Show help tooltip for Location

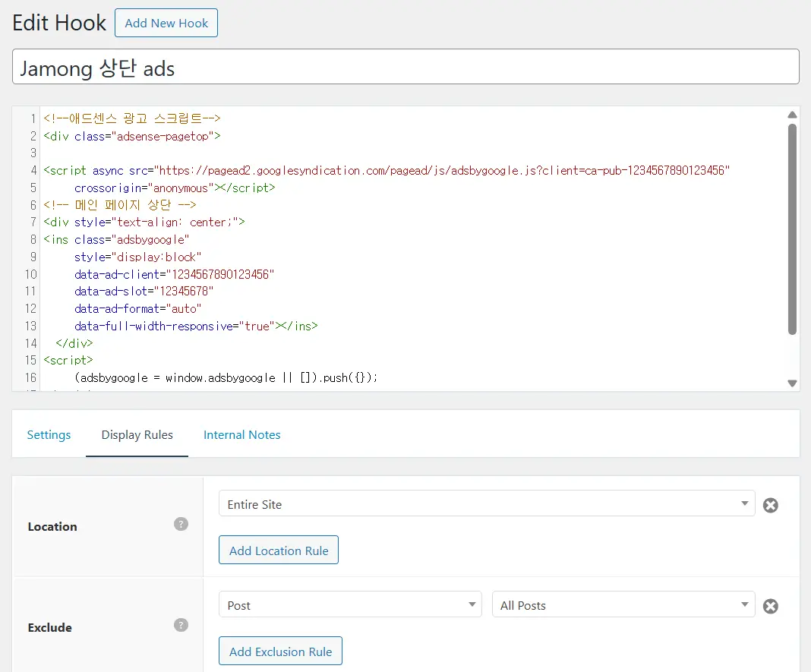coord(181,524)
